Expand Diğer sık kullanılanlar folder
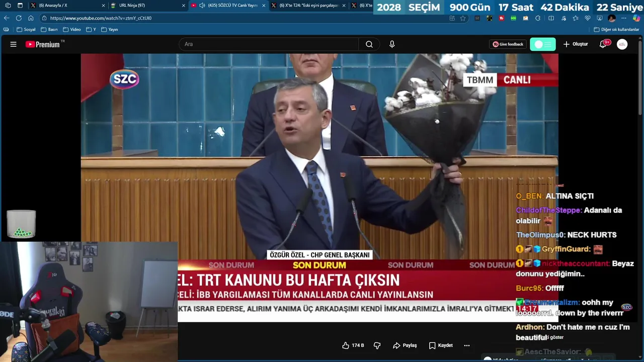This screenshot has height=362, width=644. click(616, 30)
